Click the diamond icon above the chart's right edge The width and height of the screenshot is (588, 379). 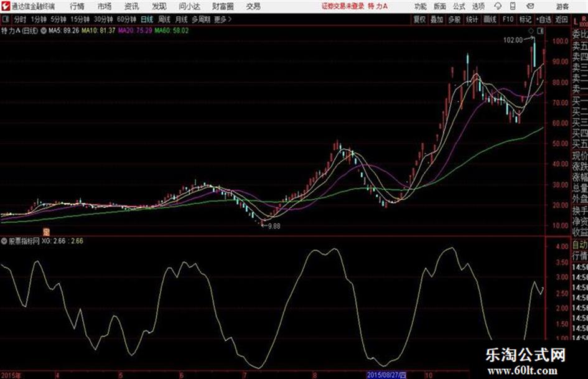click(x=531, y=31)
